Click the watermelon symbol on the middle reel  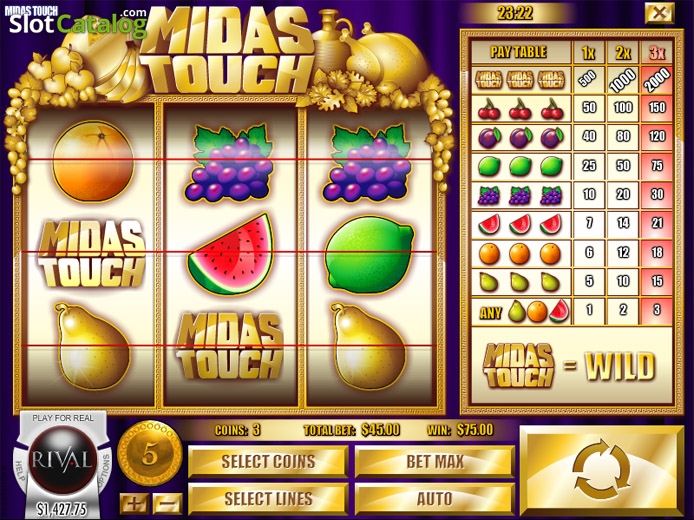231,254
